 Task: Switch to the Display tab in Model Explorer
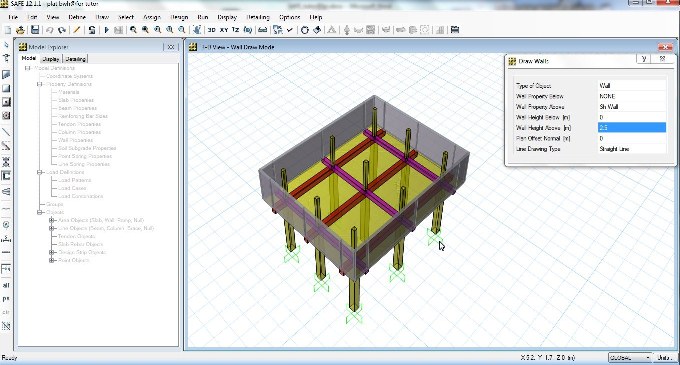[x=51, y=59]
